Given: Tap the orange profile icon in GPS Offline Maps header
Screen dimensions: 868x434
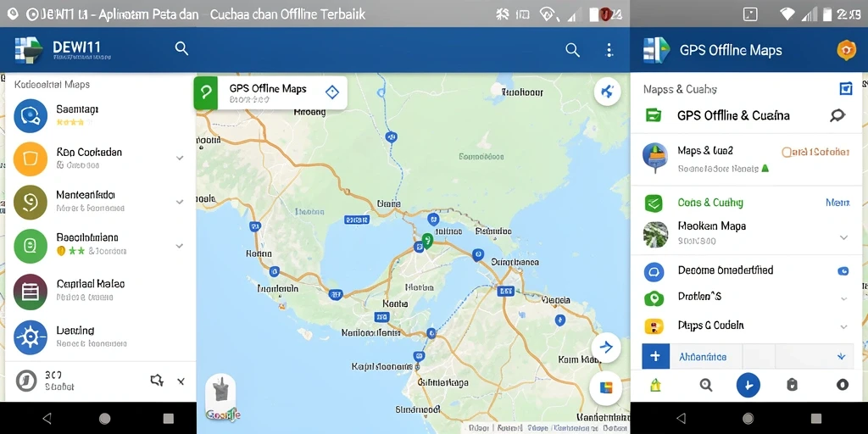Looking at the screenshot, I should coord(846,50).
